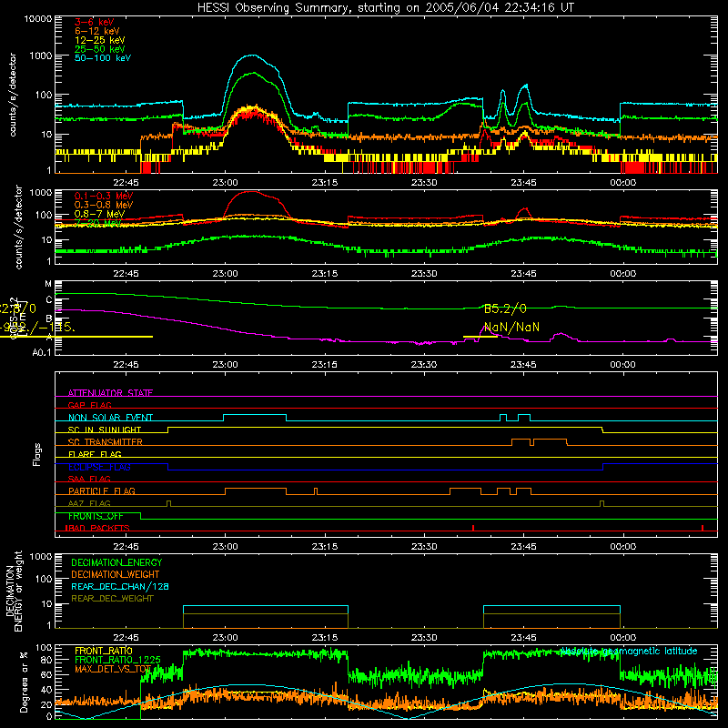The image size is (728, 728).
Task: Select the BAD_PACKETS flag label
Action: point(97,528)
